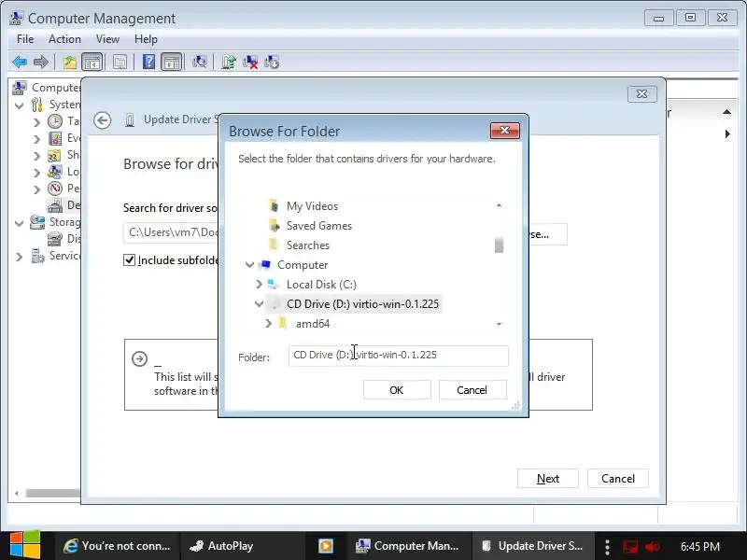Switch to Computer Management taskbar item
Screen dimensions: 747x560
[408, 546]
